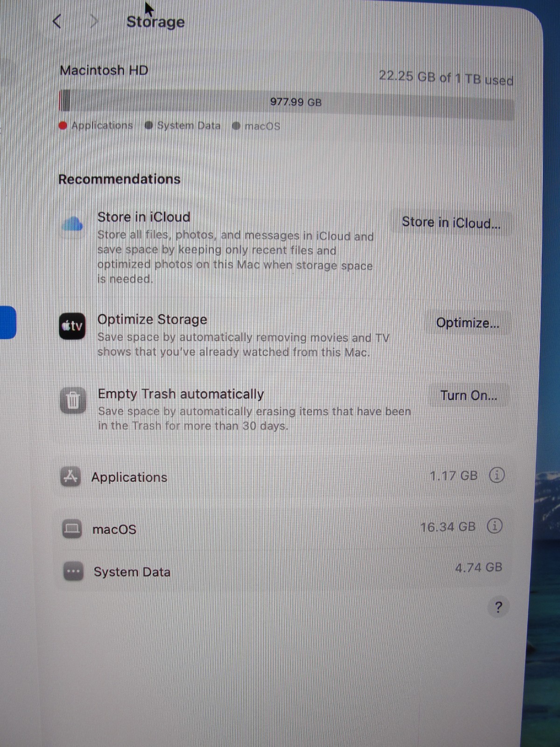The image size is (560, 747).
Task: Click the iCloud cloud icon
Action: coord(72,225)
